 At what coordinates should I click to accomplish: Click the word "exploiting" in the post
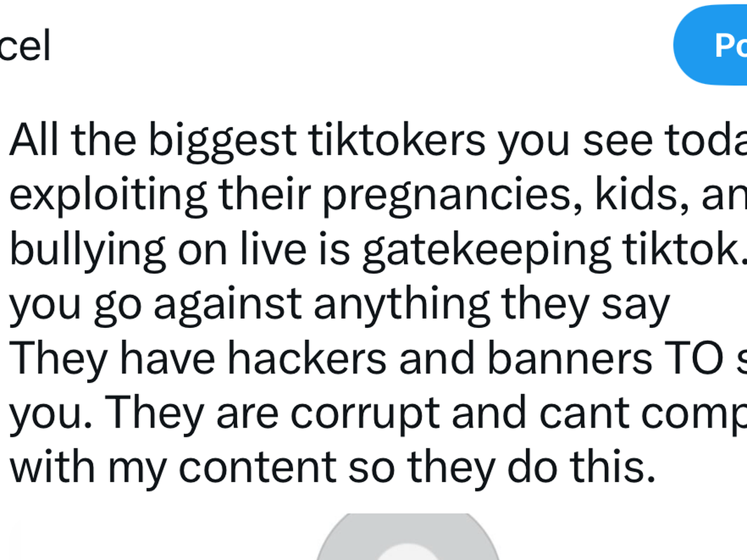click(108, 196)
